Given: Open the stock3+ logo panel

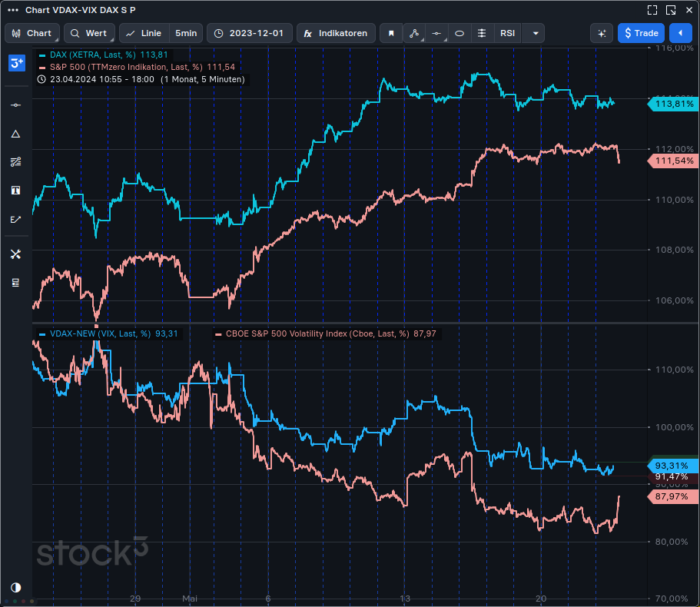Looking at the screenshot, I should pos(16,63).
